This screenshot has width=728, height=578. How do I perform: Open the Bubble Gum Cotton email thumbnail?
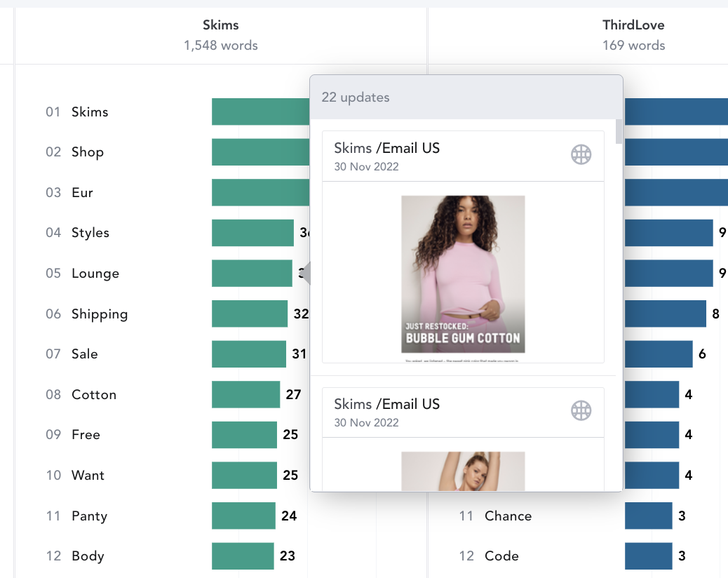(x=463, y=274)
